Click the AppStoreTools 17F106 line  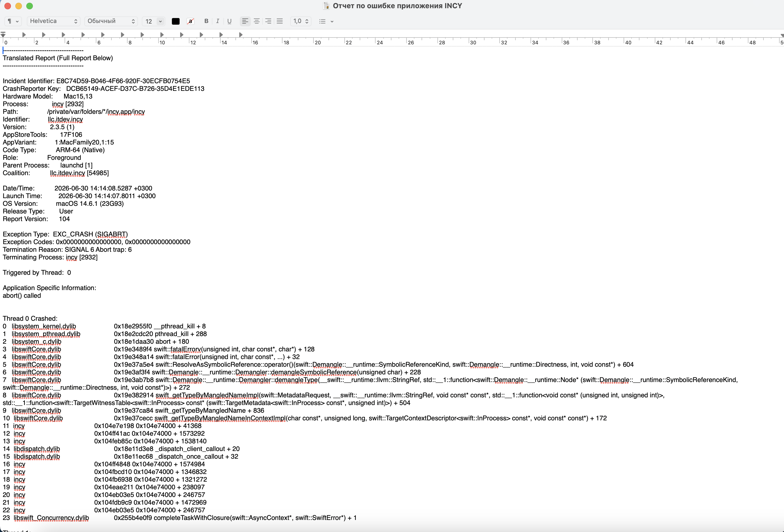pyautogui.click(x=42, y=135)
